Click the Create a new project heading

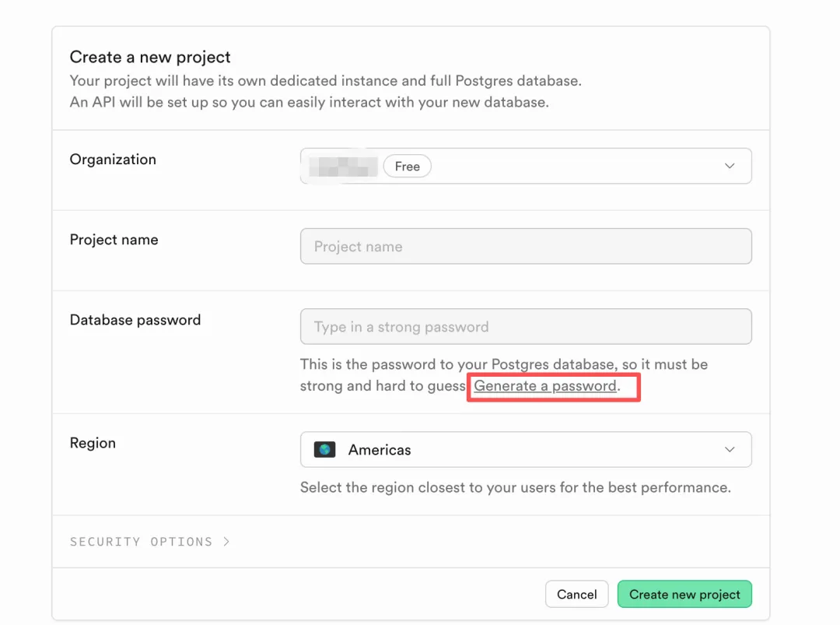point(150,57)
